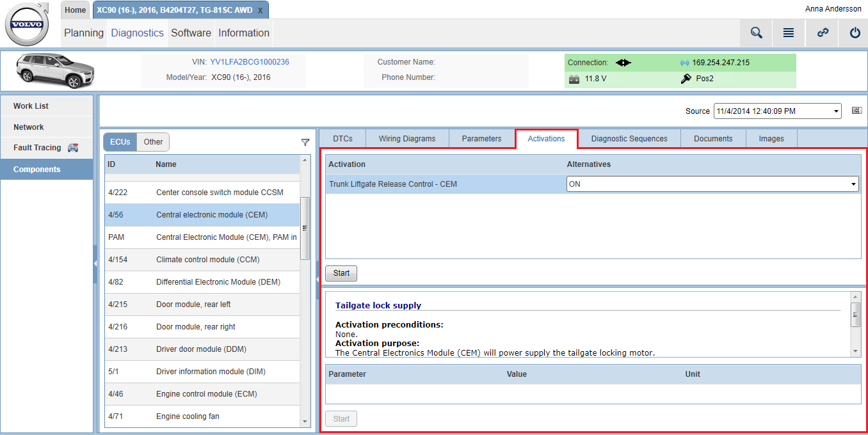The image size is (868, 435).
Task: Click the Anna Andersson user name
Action: tap(833, 9)
